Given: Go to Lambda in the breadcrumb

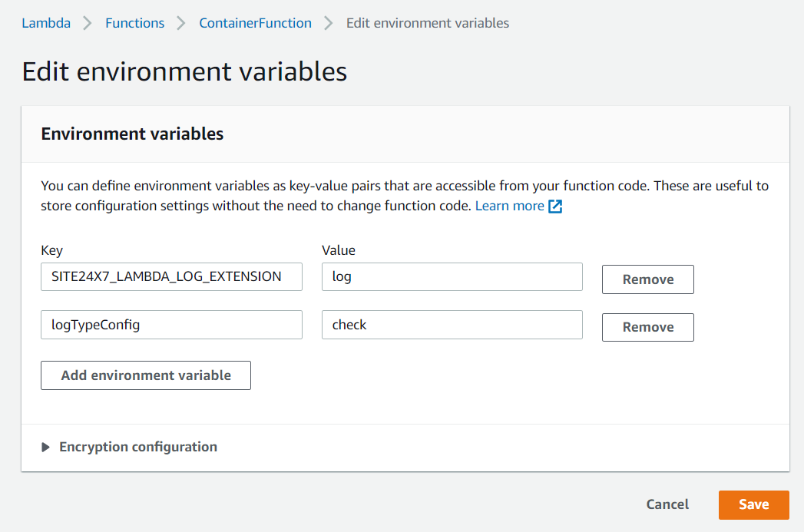Looking at the screenshot, I should (46, 23).
